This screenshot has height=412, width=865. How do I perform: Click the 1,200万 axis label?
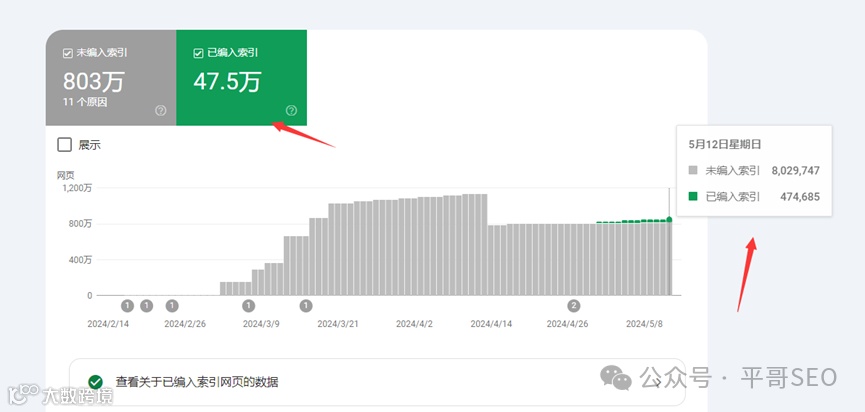77,188
